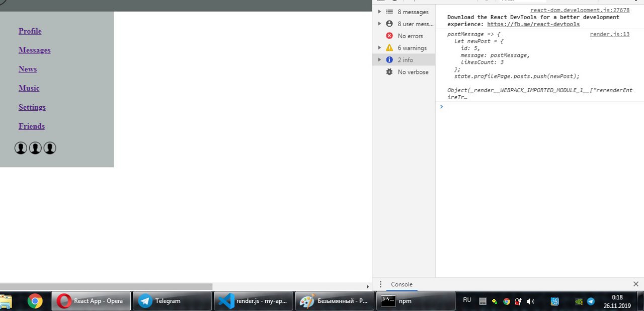Open Google Chrome from the taskbar

coord(35,301)
